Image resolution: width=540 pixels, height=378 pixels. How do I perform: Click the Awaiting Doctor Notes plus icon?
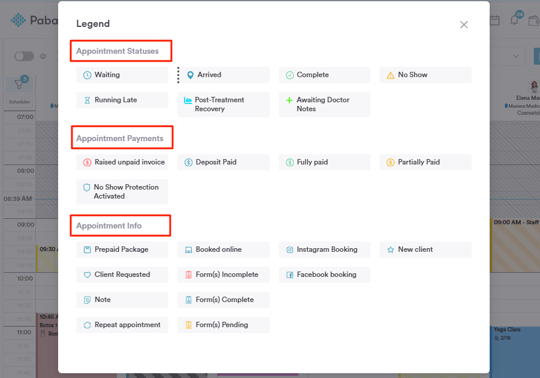[289, 100]
